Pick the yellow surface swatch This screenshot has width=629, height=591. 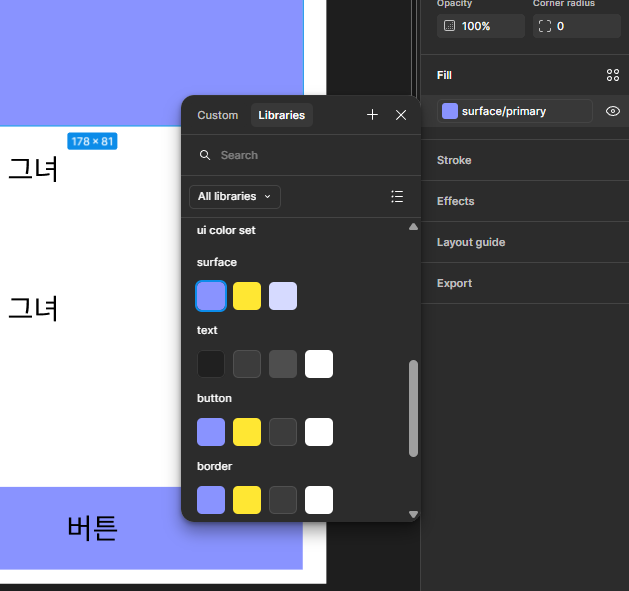click(x=247, y=296)
